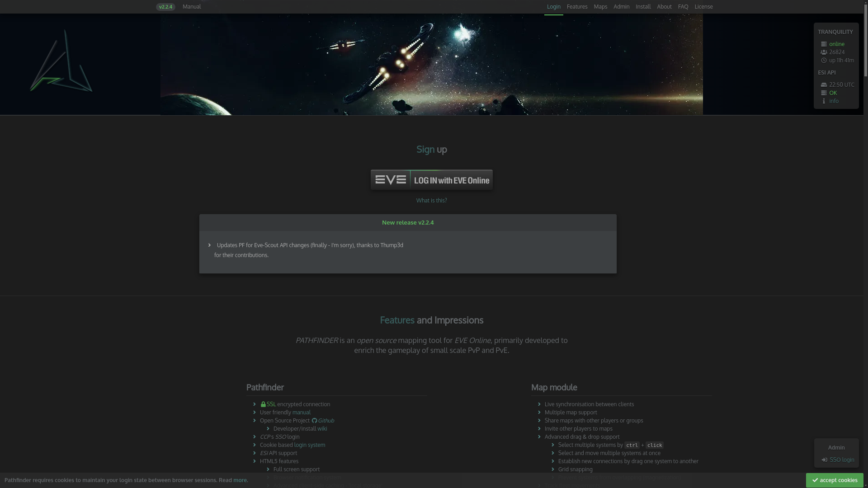
Task: Go to the Features navigation item
Action: (577, 7)
